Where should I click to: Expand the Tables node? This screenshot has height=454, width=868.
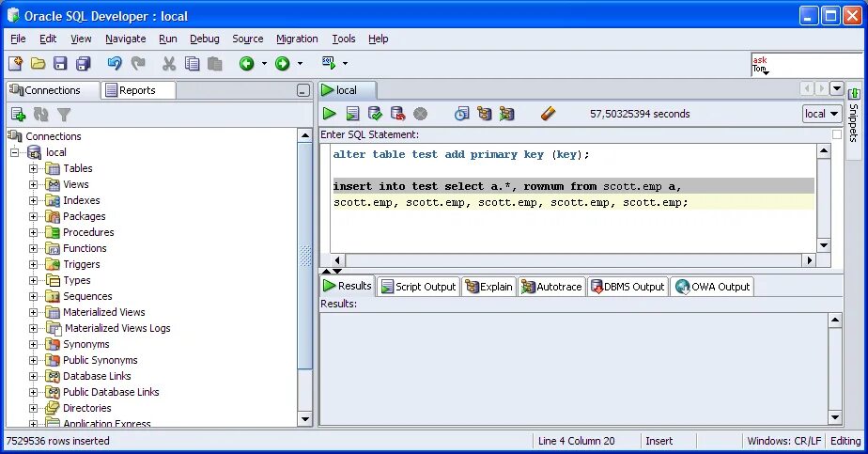[x=33, y=168]
